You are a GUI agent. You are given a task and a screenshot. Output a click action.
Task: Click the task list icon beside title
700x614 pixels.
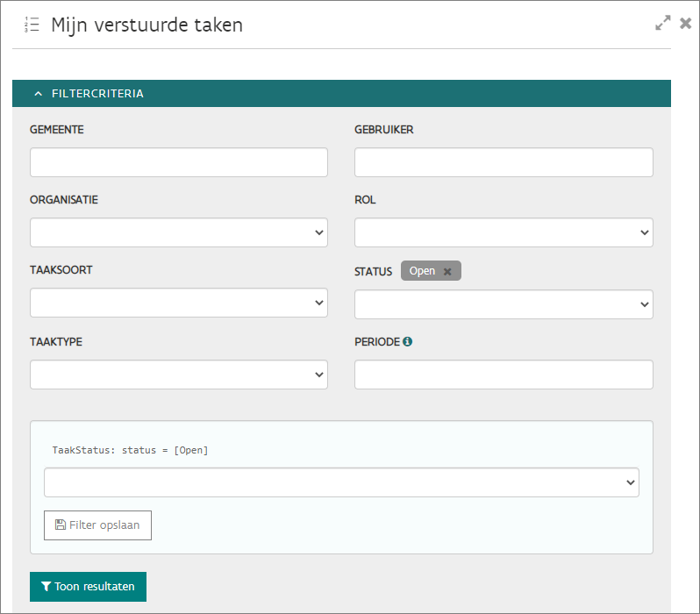32,25
